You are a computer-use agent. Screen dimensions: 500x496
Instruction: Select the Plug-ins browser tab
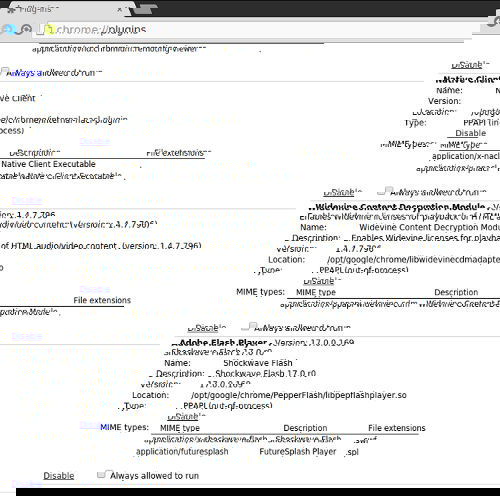[x=67, y=9]
